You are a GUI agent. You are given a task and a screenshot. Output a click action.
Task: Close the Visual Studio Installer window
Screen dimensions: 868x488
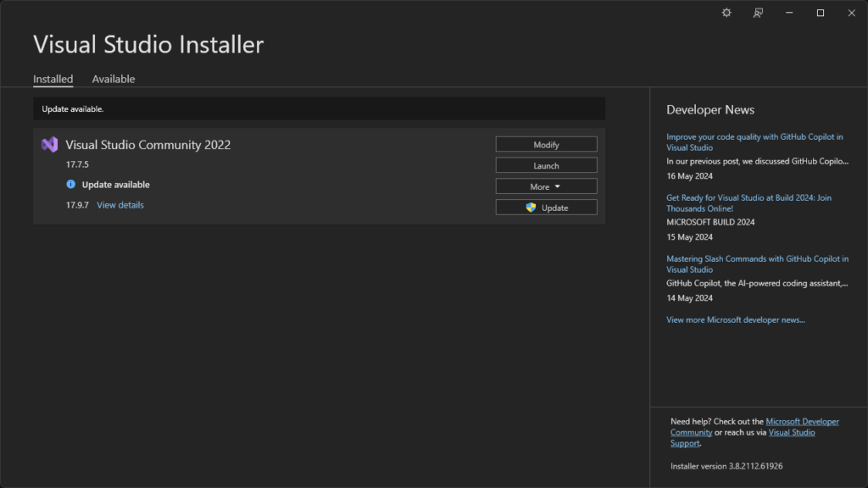pyautogui.click(x=851, y=13)
